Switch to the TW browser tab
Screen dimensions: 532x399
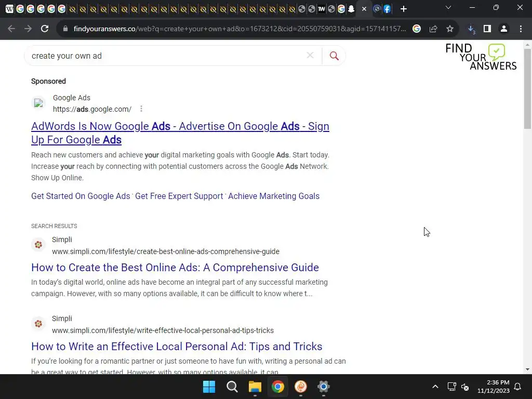point(321,9)
